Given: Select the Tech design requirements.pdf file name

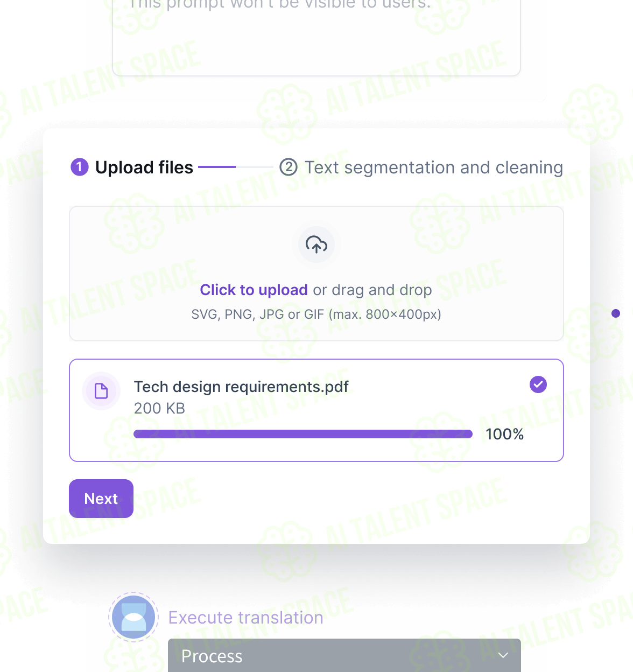Looking at the screenshot, I should pyautogui.click(x=241, y=387).
